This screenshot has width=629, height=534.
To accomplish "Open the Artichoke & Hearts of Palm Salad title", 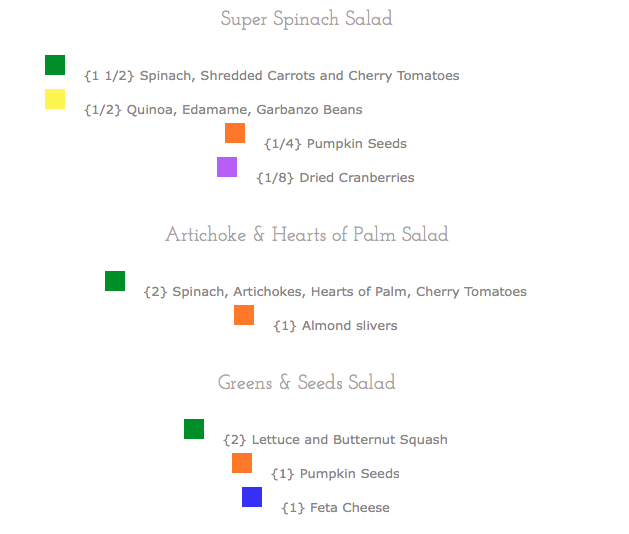I will click(306, 235).
